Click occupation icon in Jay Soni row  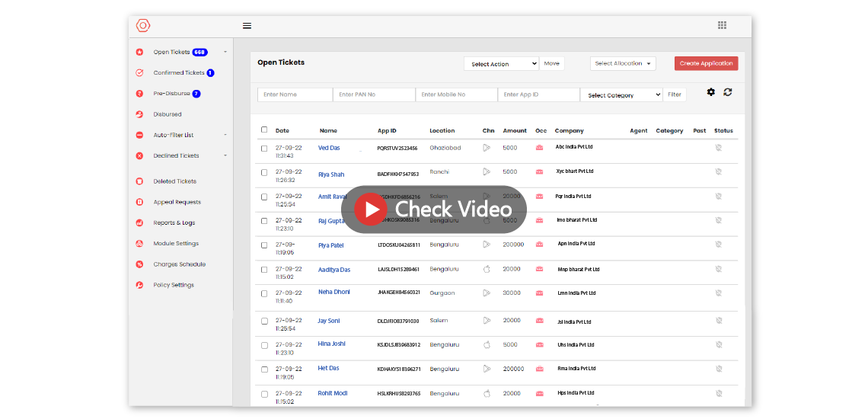point(539,321)
